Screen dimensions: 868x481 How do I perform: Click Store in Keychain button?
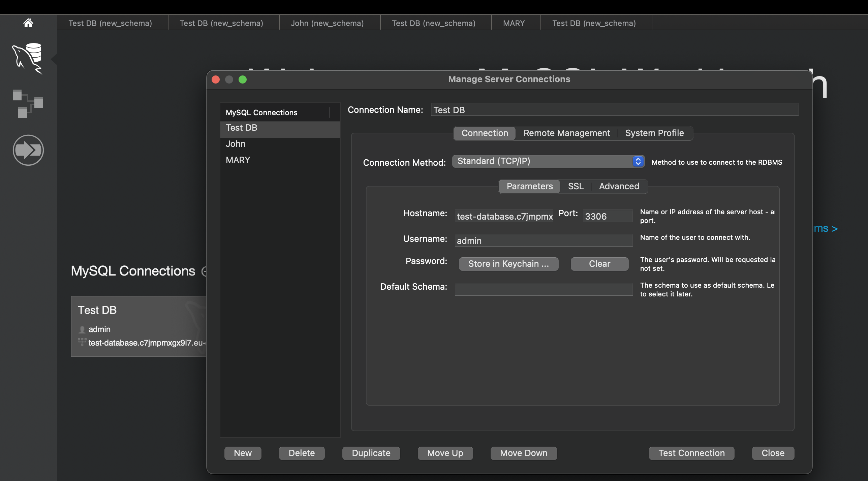pos(508,264)
